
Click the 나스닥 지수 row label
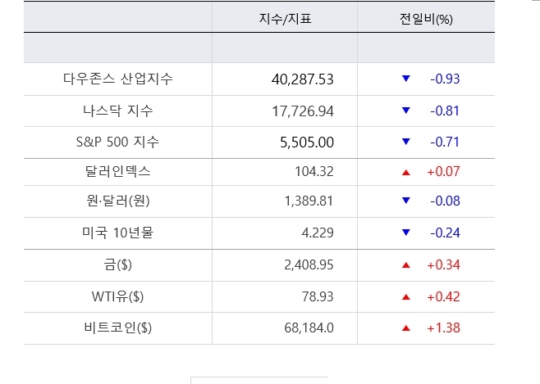tap(117, 111)
